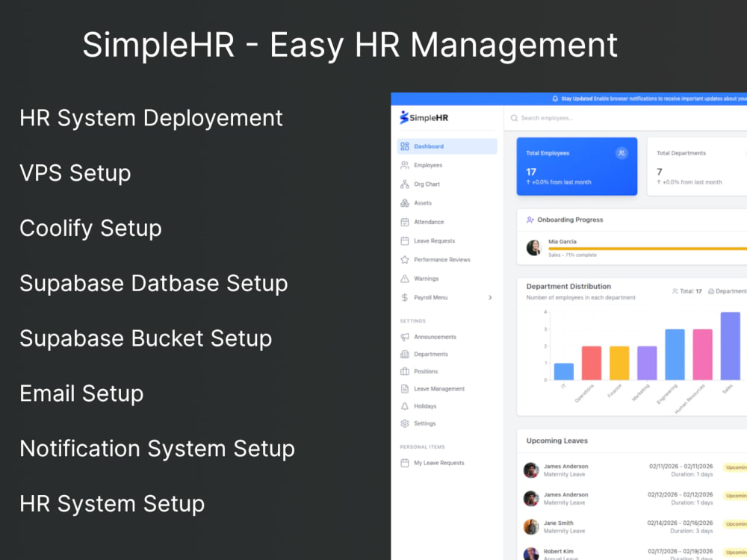Expand the Payroll Menu chevron
This screenshot has height=560, width=747.
490,298
